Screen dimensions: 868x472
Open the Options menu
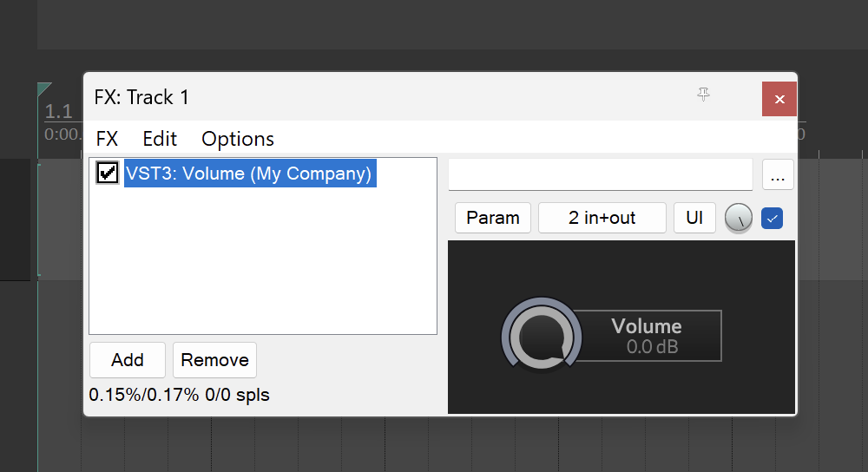pos(238,139)
